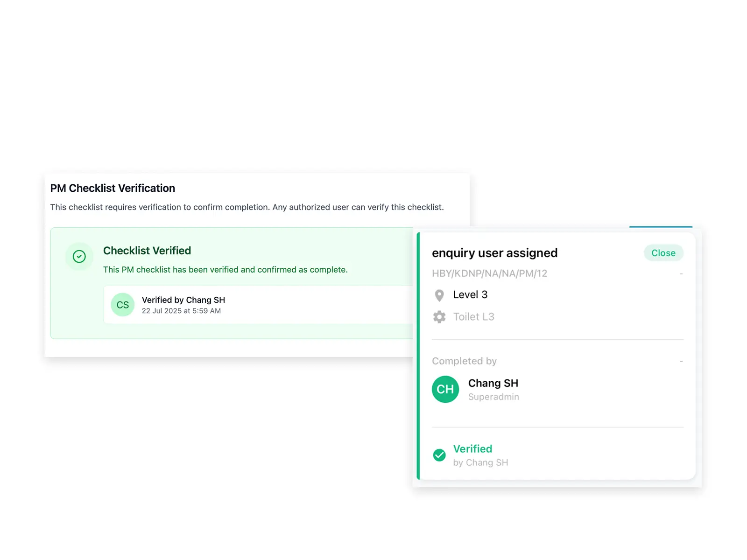Collapse the header section dash beside reference code

681,273
